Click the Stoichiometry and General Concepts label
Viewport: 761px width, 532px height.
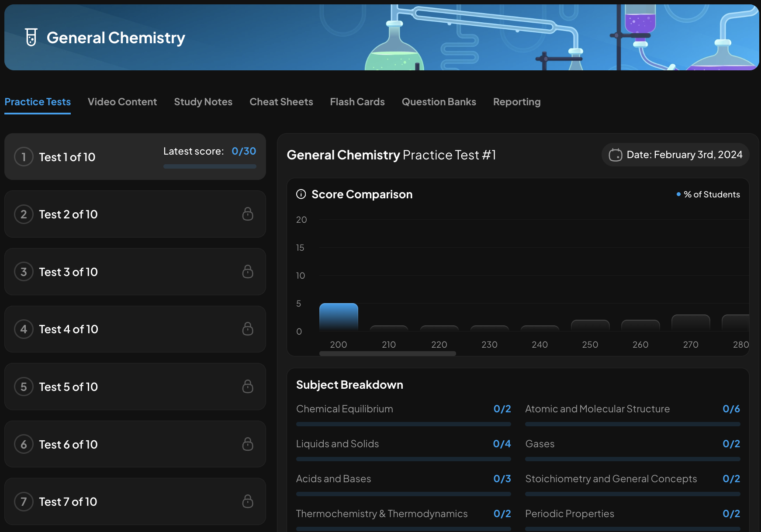(611, 479)
